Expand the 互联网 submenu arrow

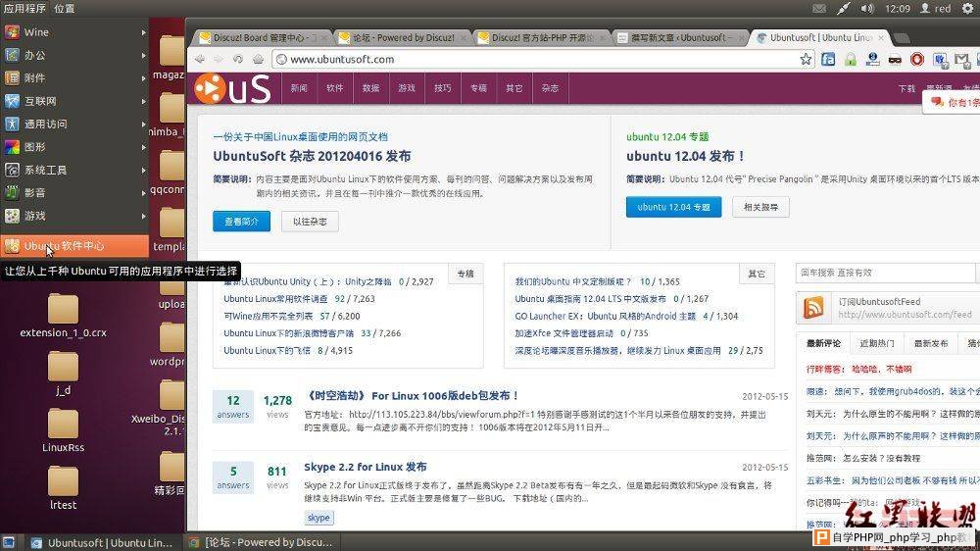pos(144,101)
